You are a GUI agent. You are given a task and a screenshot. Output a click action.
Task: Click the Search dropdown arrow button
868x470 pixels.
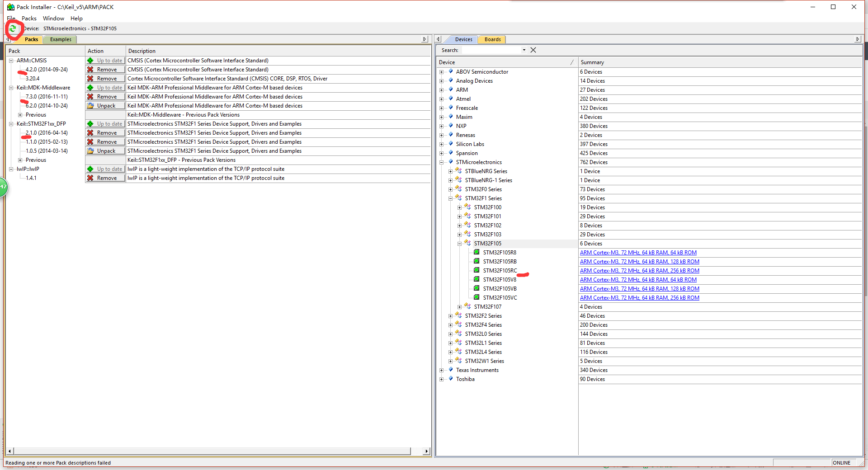click(x=524, y=50)
